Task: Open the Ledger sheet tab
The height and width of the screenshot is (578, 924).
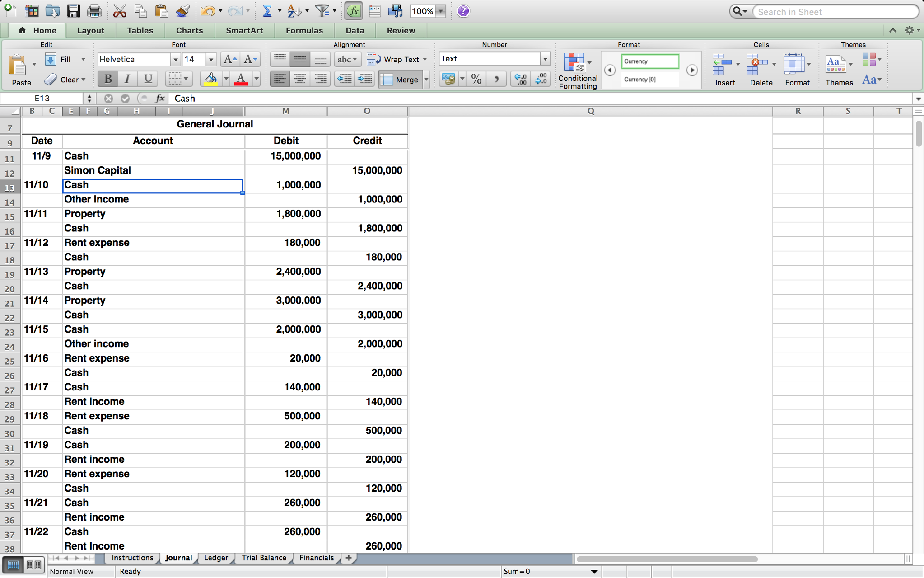Action: point(216,558)
